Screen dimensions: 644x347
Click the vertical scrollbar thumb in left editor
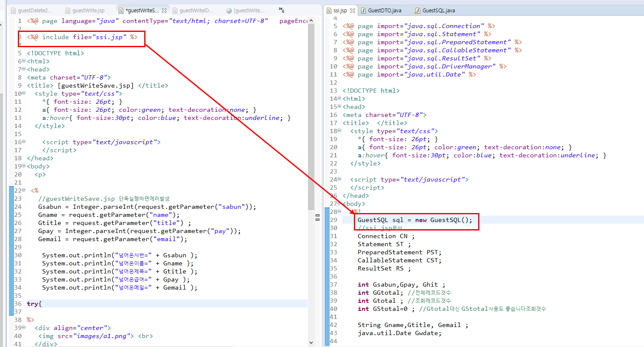(311, 117)
